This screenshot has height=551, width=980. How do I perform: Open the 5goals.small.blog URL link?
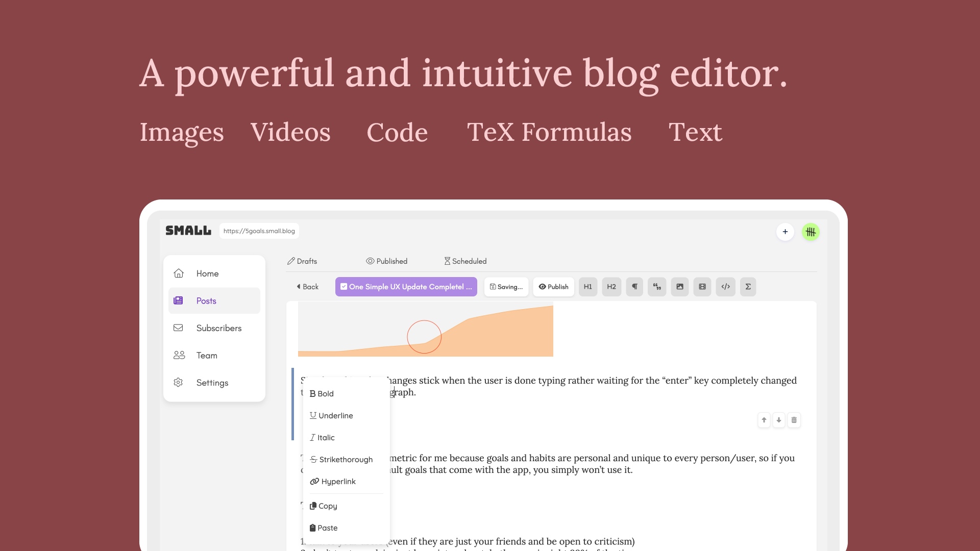(x=259, y=231)
